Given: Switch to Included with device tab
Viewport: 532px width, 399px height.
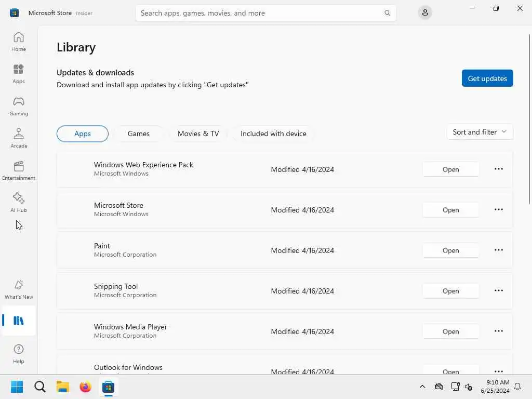Looking at the screenshot, I should 273,134.
